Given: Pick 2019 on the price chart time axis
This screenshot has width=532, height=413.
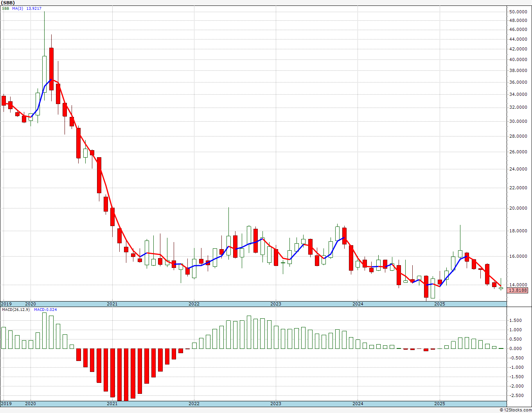Looking at the screenshot, I should click(6, 304).
